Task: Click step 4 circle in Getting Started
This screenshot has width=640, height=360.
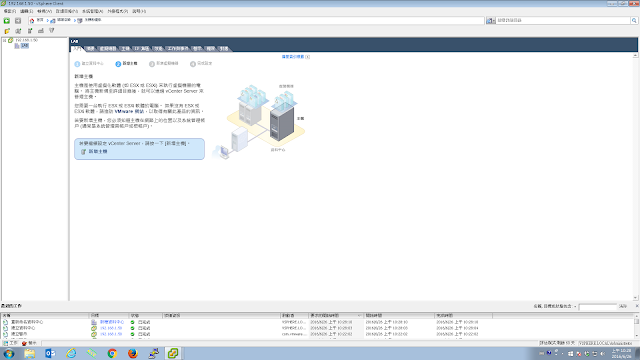Action: click(193, 64)
